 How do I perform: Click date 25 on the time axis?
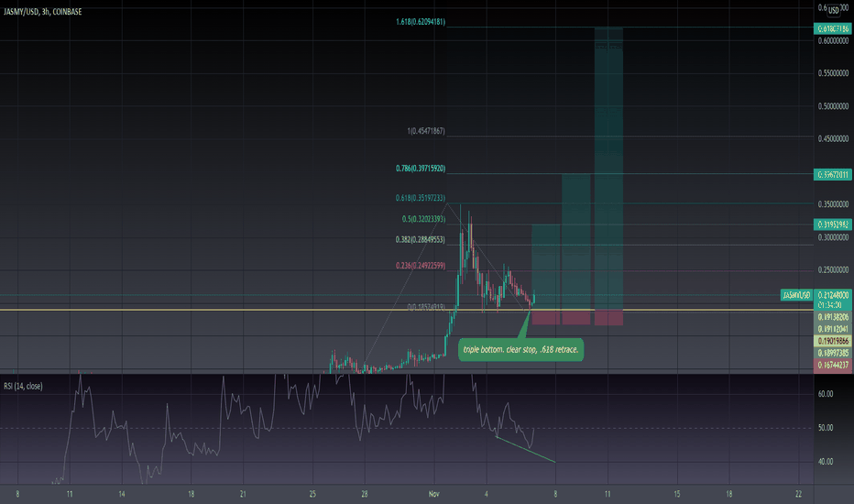click(x=312, y=494)
